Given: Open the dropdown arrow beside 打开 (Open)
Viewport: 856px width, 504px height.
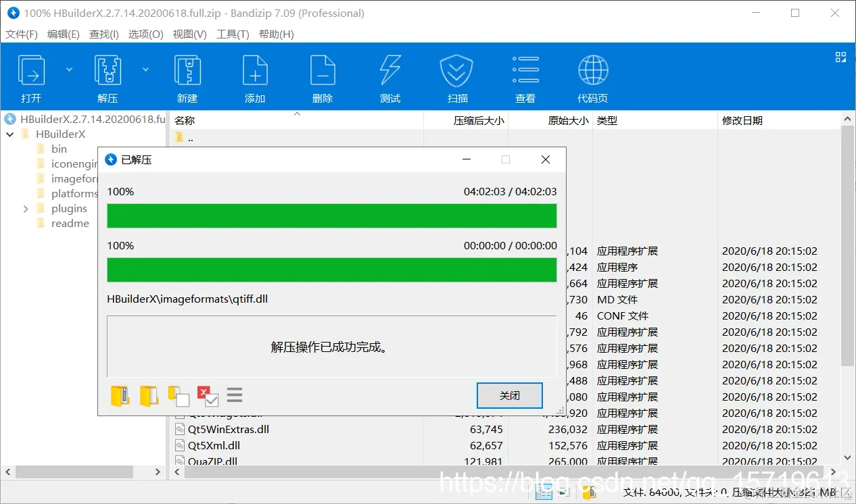Looking at the screenshot, I should (69, 68).
